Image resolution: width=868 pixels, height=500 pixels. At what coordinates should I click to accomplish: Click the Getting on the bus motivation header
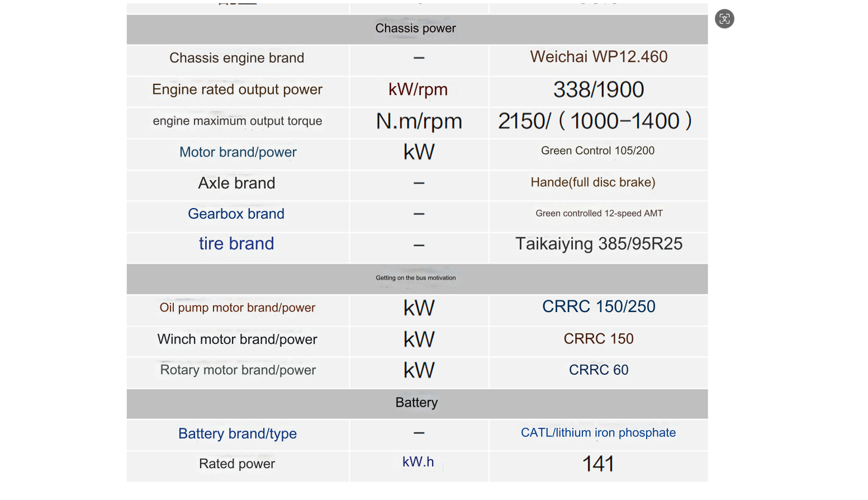click(416, 278)
